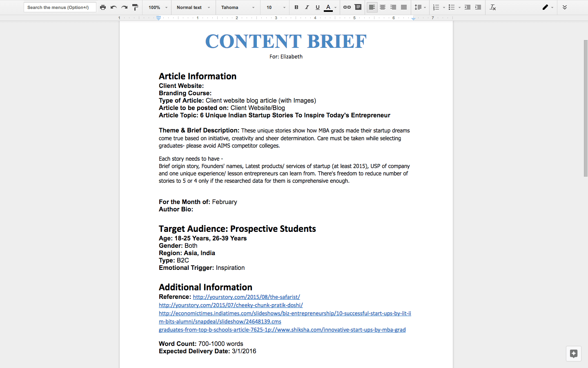Click the Additional Information heading

coord(205,287)
